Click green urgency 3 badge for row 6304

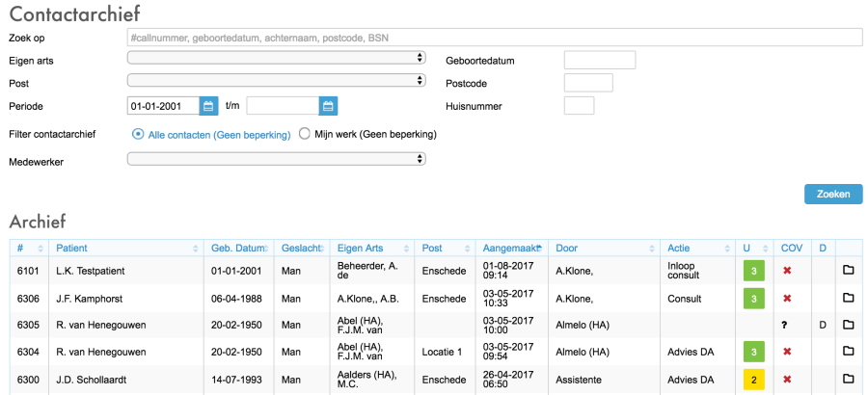[x=753, y=352]
